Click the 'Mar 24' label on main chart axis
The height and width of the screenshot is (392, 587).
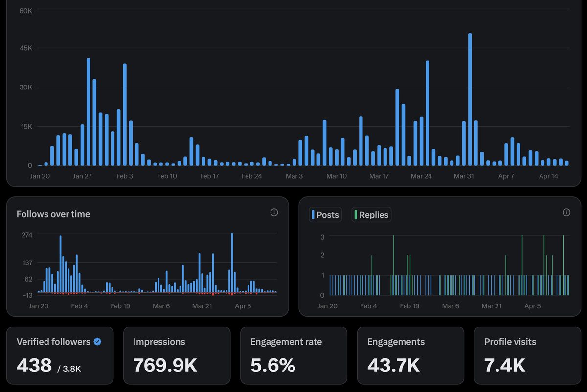pos(421,176)
